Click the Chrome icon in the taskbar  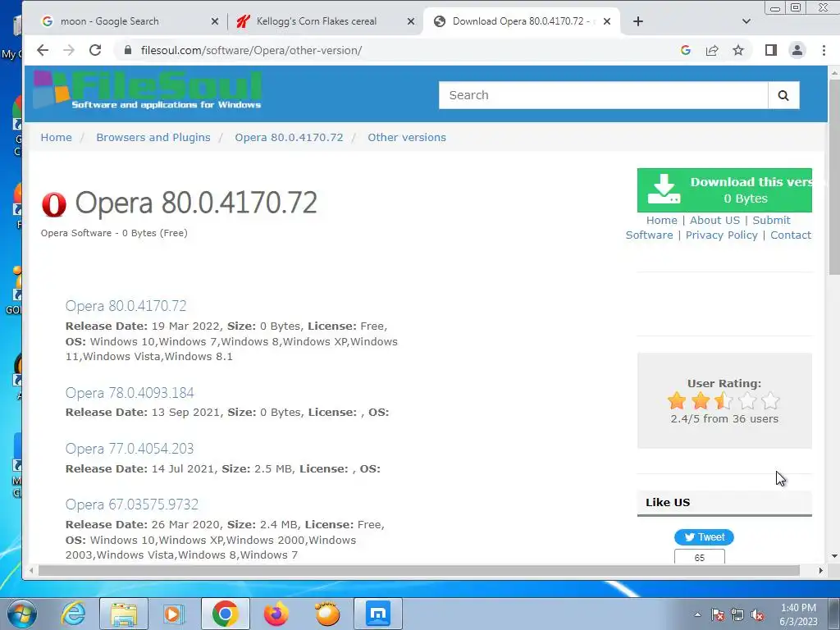point(225,614)
